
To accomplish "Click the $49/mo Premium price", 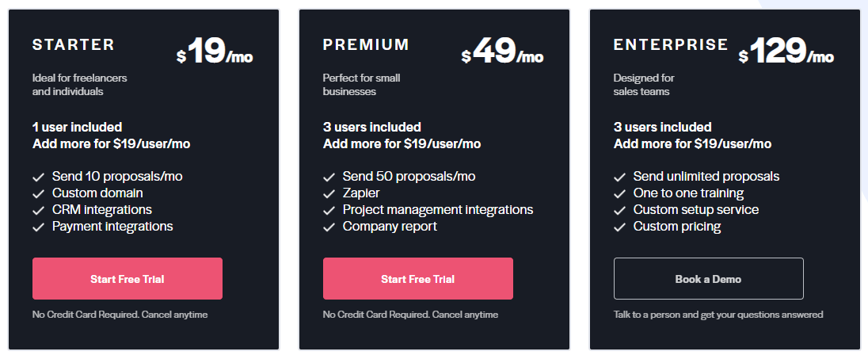I will pyautogui.click(x=502, y=52).
